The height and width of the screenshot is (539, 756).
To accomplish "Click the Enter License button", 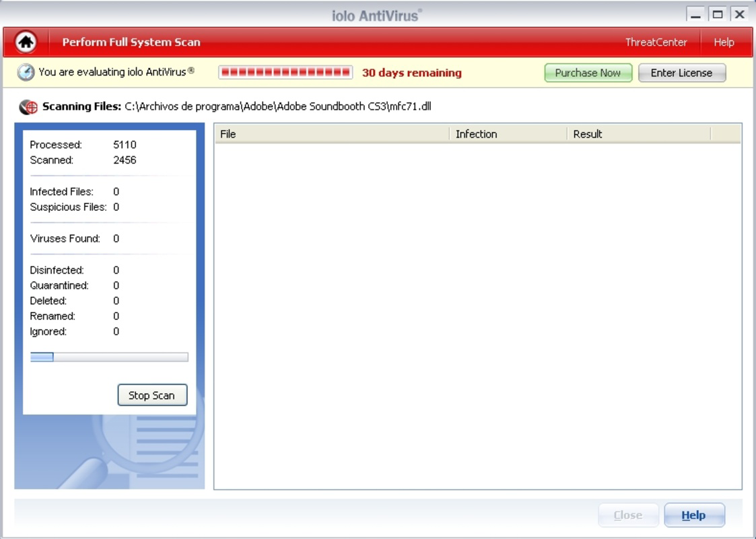I will pyautogui.click(x=681, y=73).
